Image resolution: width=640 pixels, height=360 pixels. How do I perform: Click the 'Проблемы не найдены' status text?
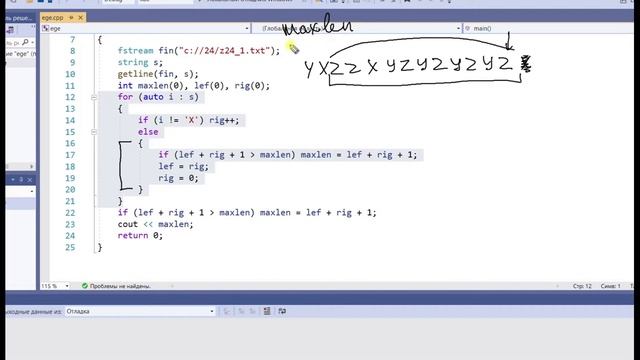coord(120,286)
